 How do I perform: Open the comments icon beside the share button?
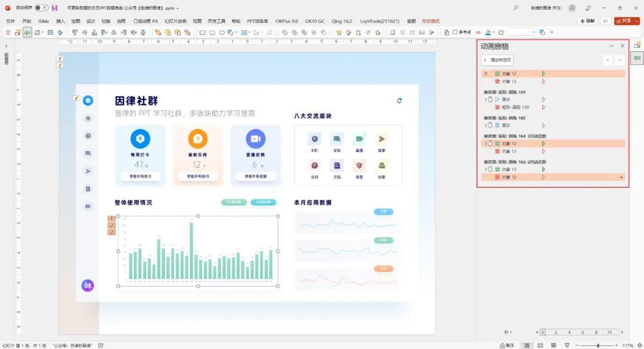click(x=606, y=21)
